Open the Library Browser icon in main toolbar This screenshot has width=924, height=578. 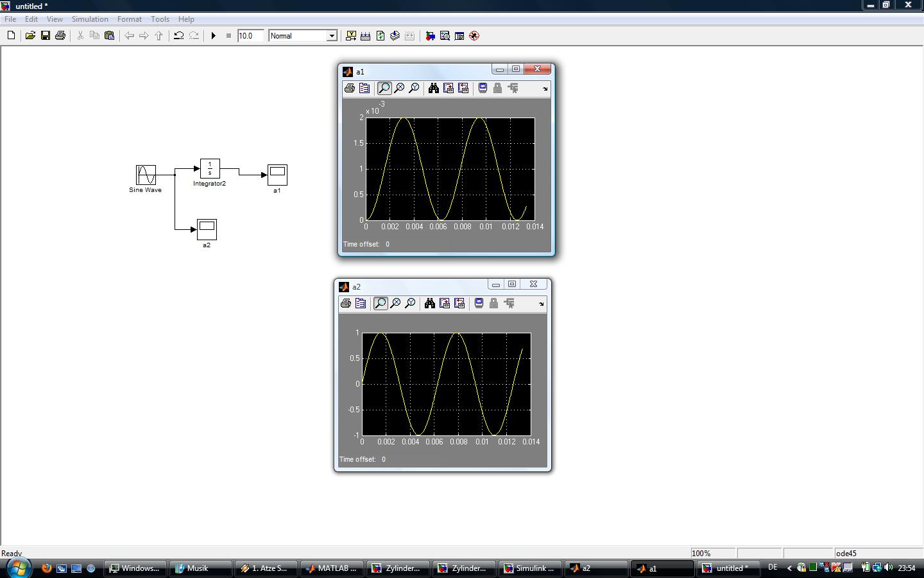(430, 36)
